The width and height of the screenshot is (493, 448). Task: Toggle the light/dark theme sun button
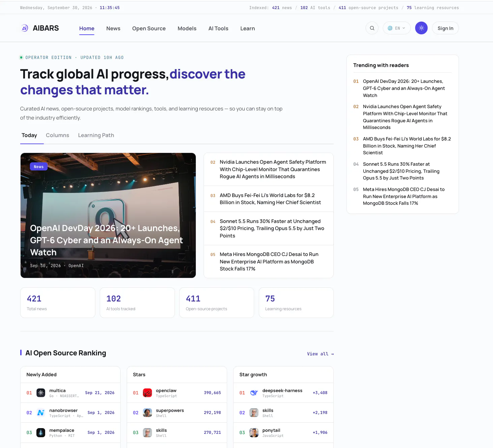pyautogui.click(x=421, y=28)
